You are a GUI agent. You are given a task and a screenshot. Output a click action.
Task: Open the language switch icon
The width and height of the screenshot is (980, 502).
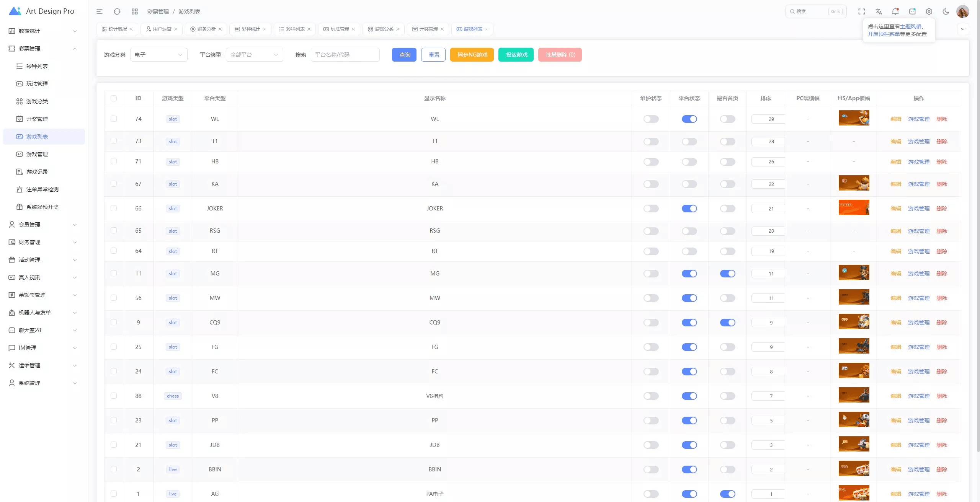tap(879, 11)
